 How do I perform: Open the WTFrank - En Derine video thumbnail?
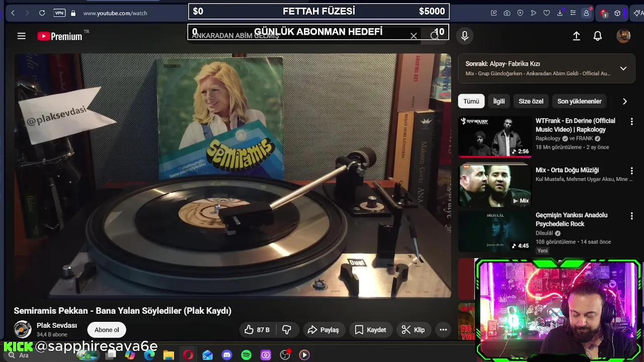(x=495, y=137)
